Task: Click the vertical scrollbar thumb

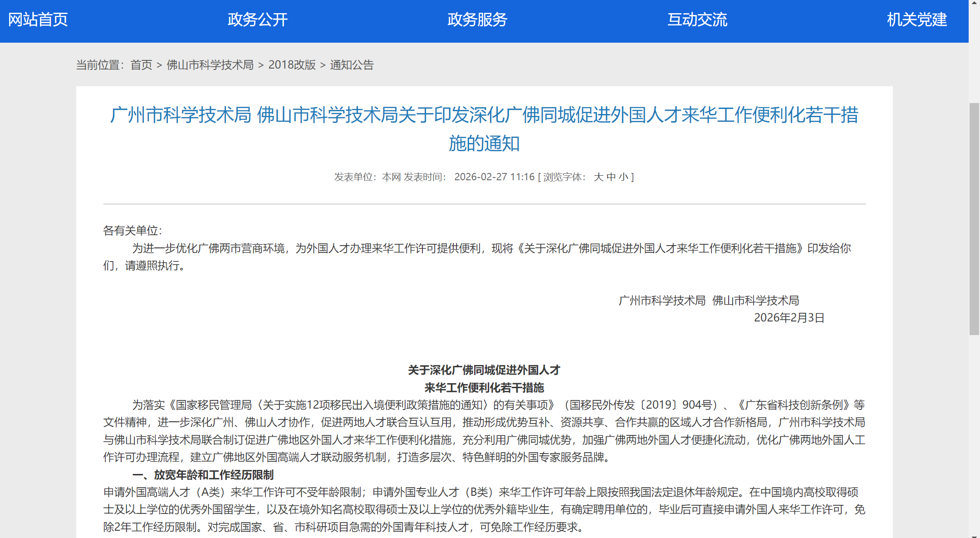Action: coord(974,218)
